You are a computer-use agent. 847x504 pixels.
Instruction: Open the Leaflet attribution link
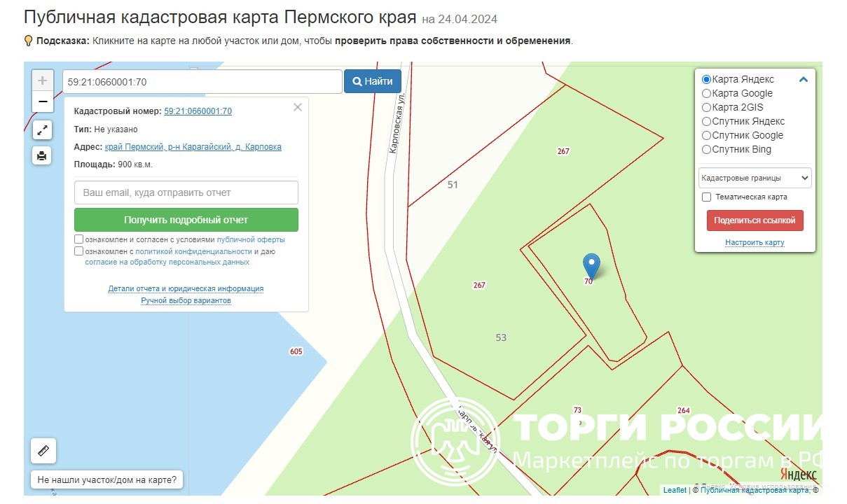(675, 490)
